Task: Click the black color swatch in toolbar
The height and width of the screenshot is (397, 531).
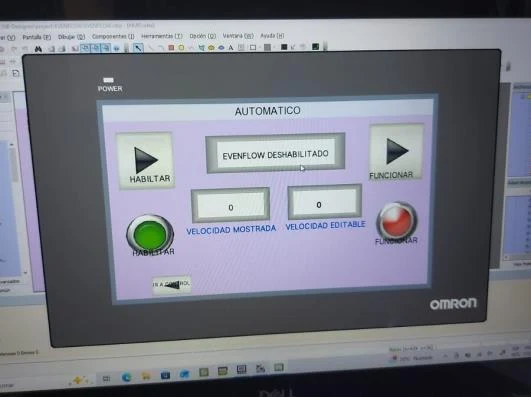Action: pos(284,47)
